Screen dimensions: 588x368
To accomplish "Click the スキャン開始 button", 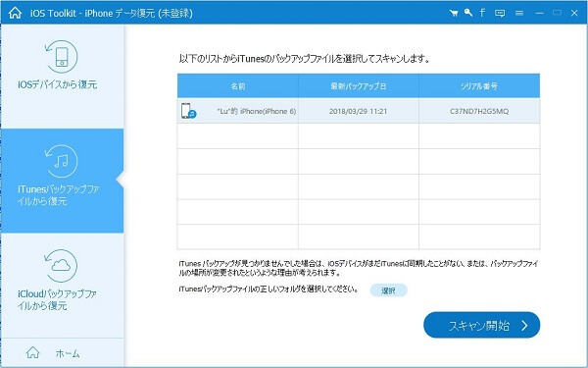I will click(482, 325).
